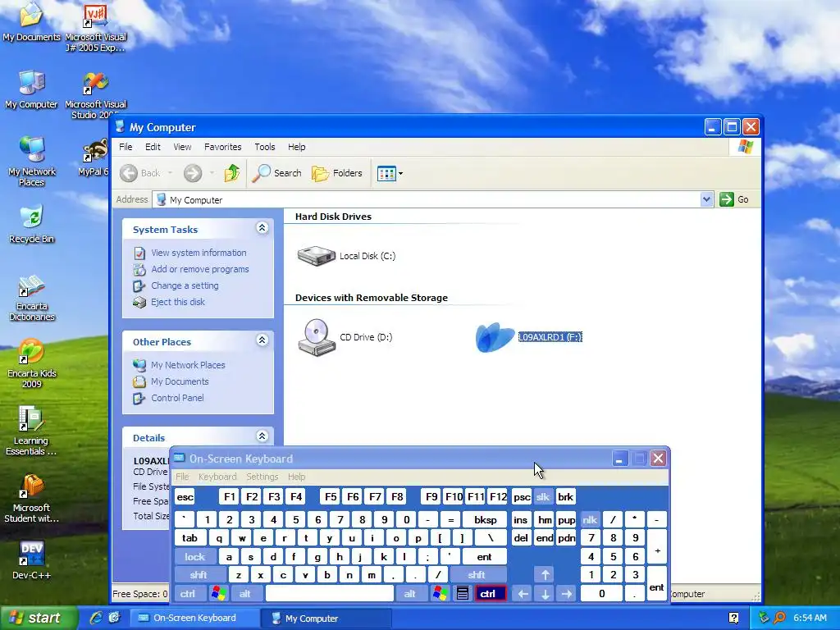Collapse the System Tasks panel
The image size is (840, 630).
[262, 228]
